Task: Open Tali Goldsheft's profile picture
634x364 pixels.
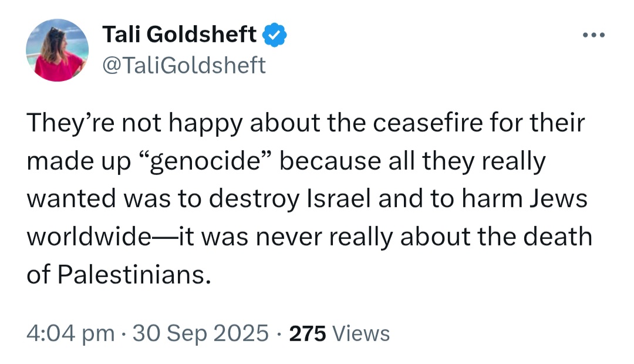Action: (57, 50)
